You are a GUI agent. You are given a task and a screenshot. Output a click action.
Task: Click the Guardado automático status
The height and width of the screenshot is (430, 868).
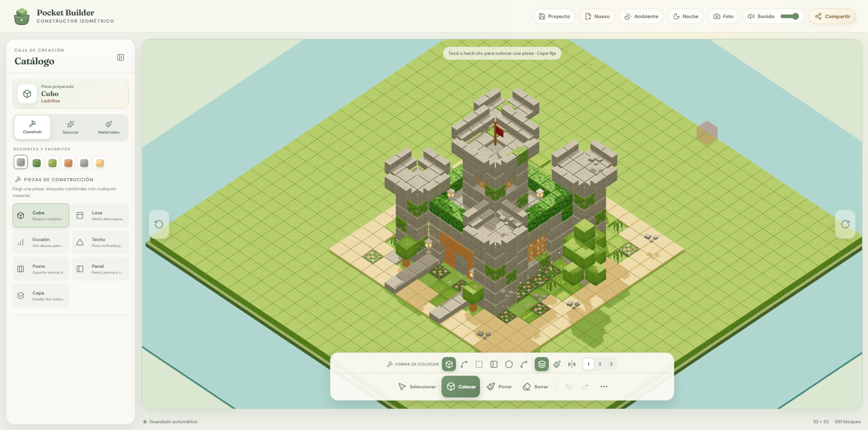[170, 422]
